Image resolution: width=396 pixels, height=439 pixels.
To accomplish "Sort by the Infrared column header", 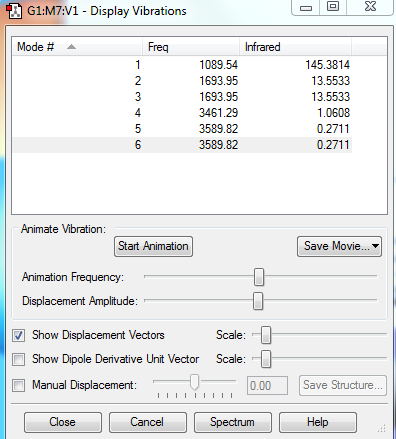I will tap(295, 47).
